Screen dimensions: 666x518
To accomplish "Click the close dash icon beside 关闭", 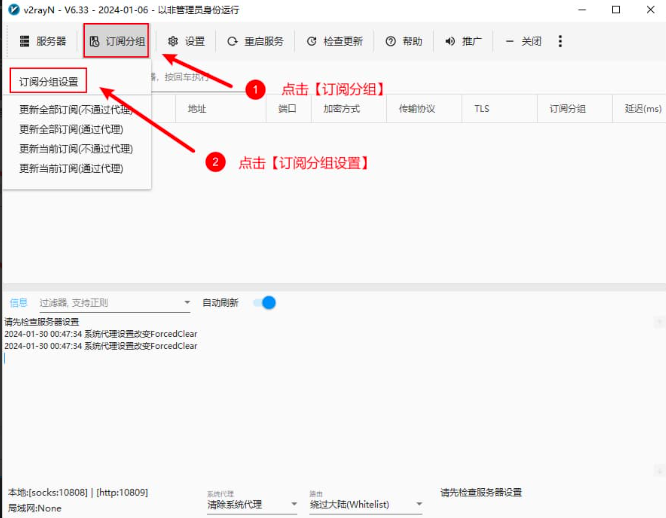I will [x=510, y=41].
